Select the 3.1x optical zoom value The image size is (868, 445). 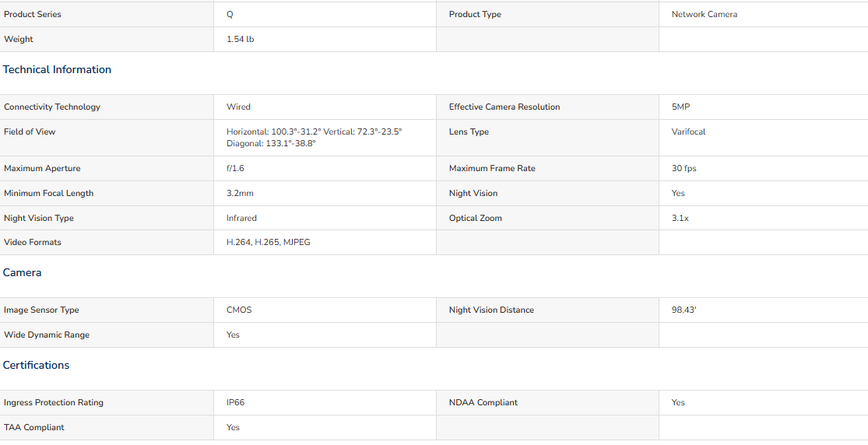pyautogui.click(x=680, y=218)
